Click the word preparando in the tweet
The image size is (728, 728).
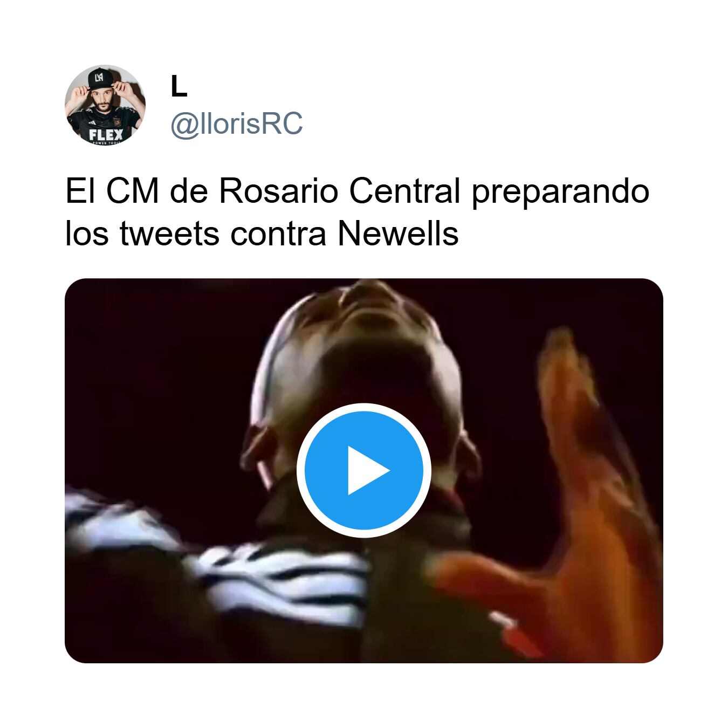pyautogui.click(x=560, y=193)
